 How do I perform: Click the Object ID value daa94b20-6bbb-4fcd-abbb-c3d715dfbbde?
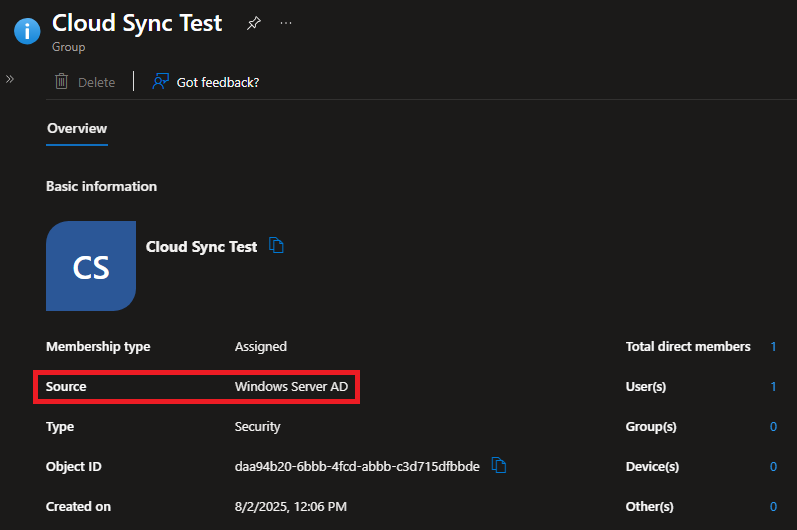[357, 466]
